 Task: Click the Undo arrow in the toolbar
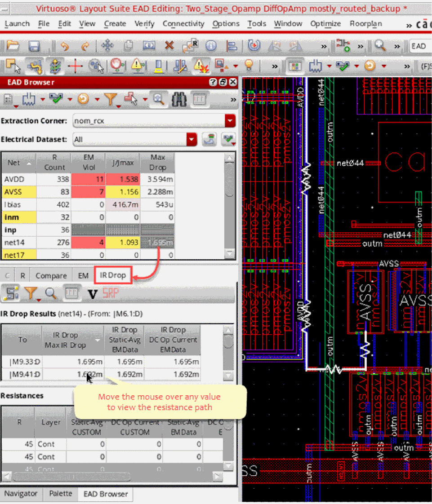pos(65,46)
